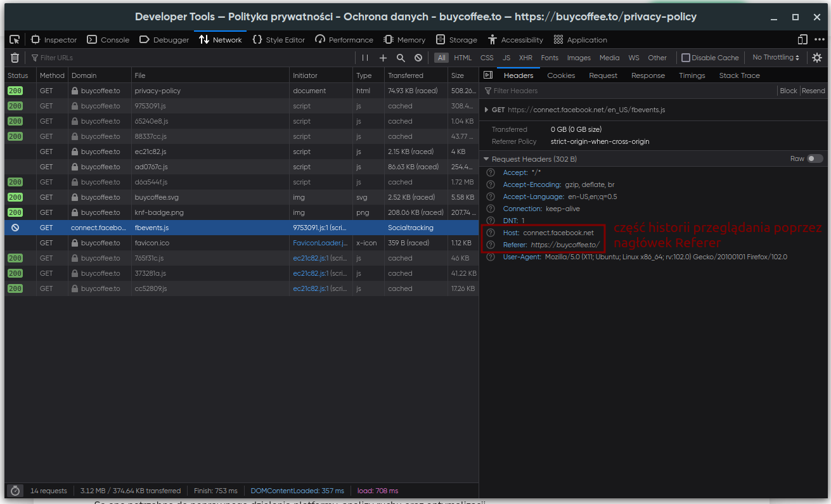The width and height of the screenshot is (831, 504).
Task: Open Response details tab
Action: click(648, 75)
